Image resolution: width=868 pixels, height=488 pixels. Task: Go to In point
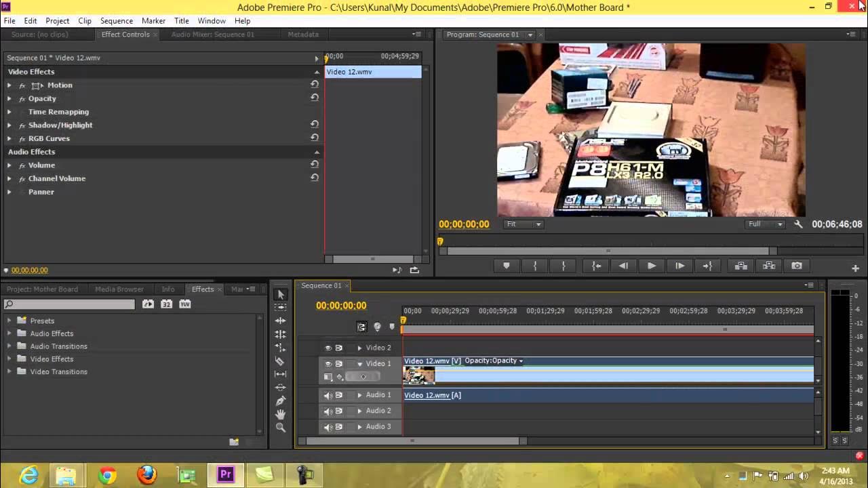(596, 266)
